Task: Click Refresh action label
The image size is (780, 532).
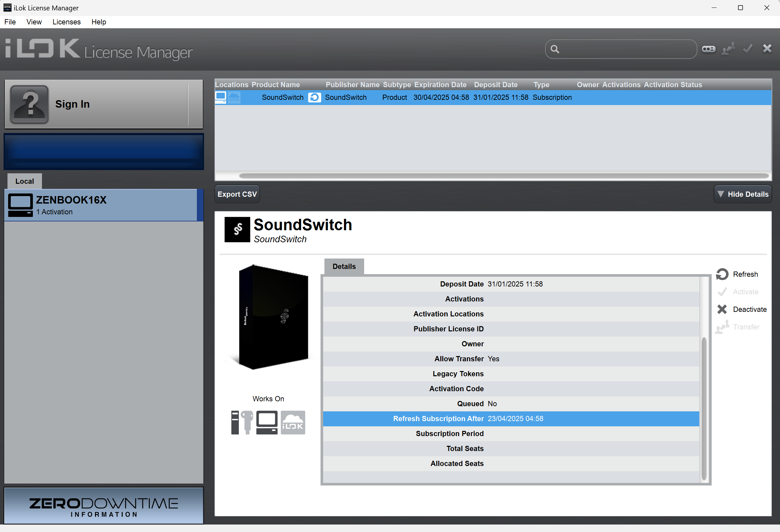Action: (746, 274)
